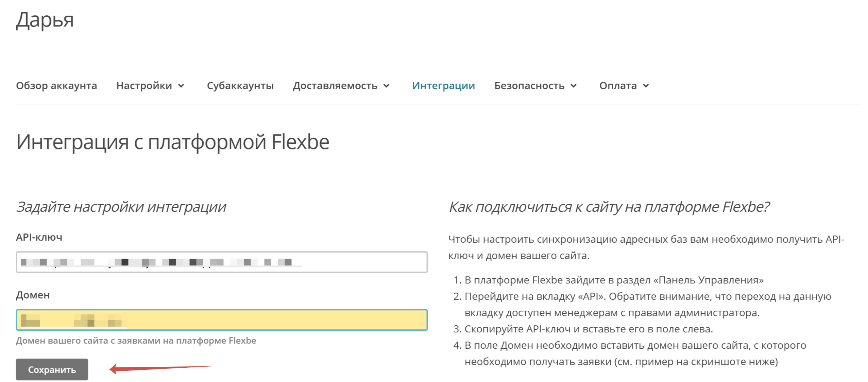The image size is (868, 382).
Task: Open the Обзор аккаунта tab
Action: point(56,86)
